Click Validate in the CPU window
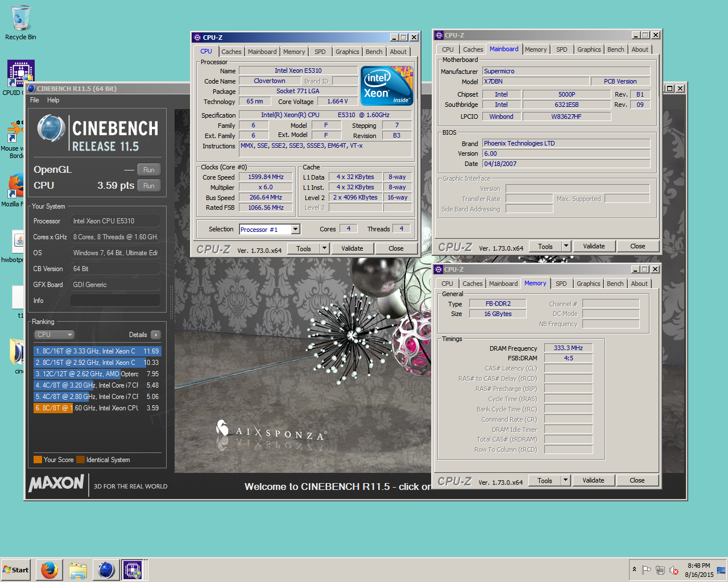 352,248
